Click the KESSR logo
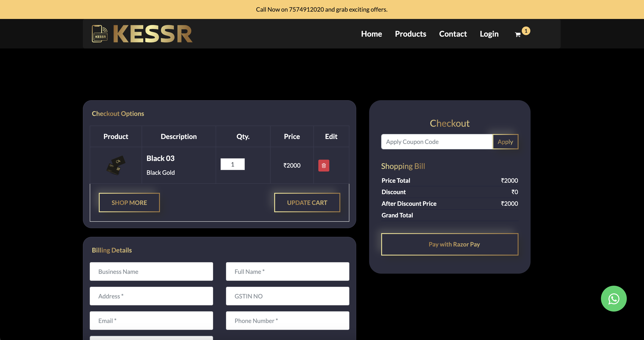This screenshot has width=644, height=340. click(142, 34)
